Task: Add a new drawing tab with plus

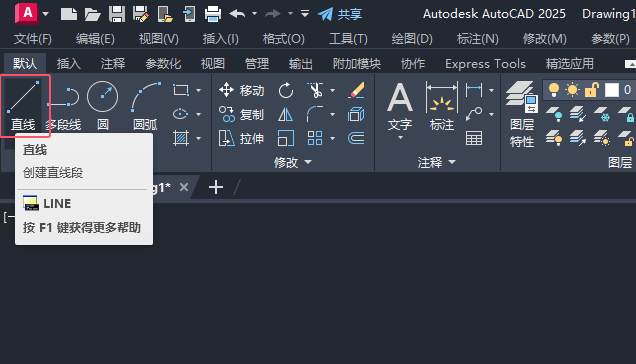Action: click(216, 187)
